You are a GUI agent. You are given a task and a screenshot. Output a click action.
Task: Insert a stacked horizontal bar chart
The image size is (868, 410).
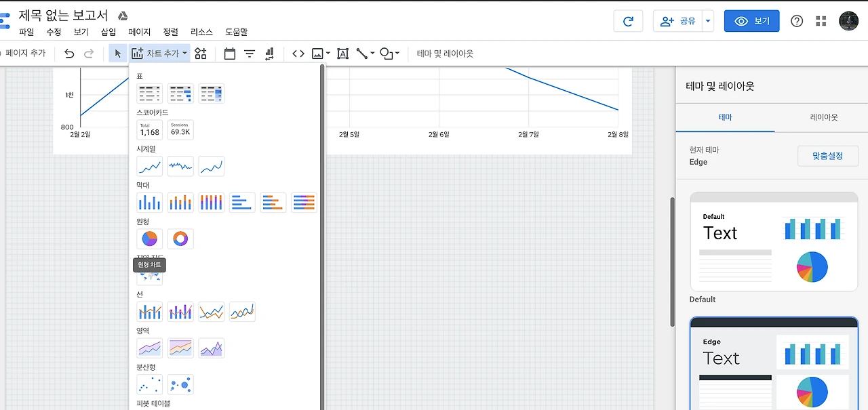pyautogui.click(x=273, y=203)
